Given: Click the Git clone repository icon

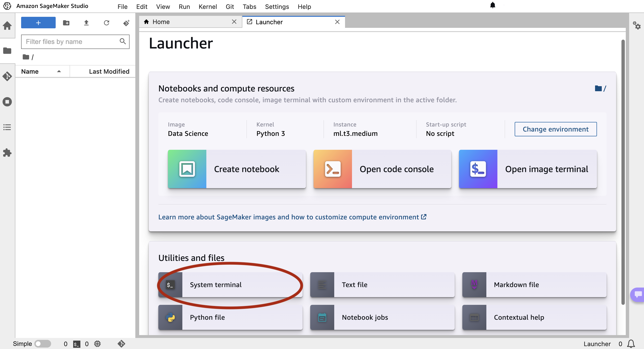Looking at the screenshot, I should tap(126, 23).
